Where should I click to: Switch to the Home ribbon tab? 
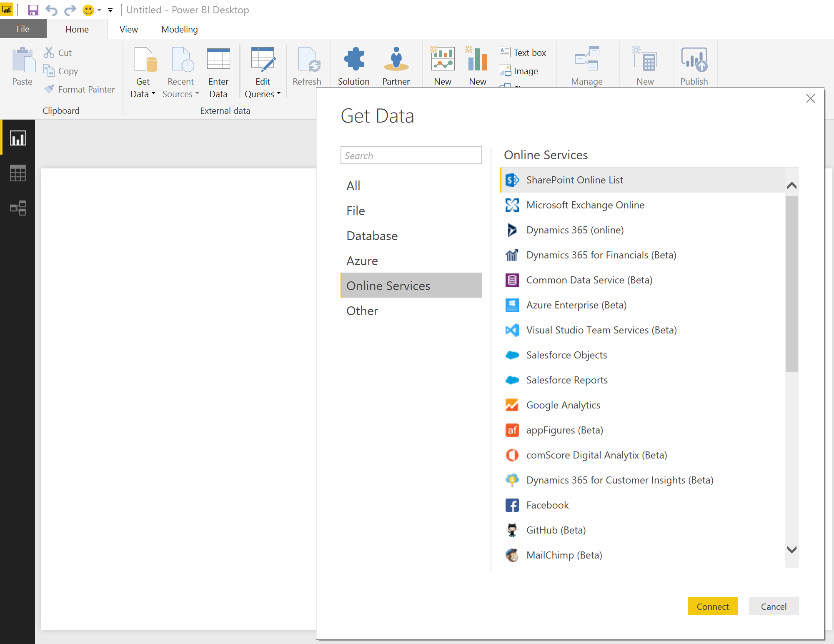[x=77, y=30]
